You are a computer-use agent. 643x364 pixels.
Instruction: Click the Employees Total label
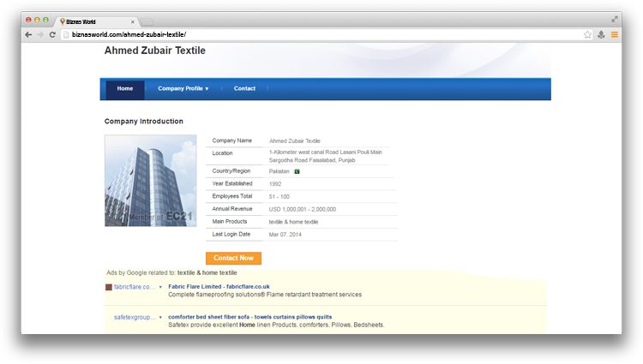click(232, 196)
